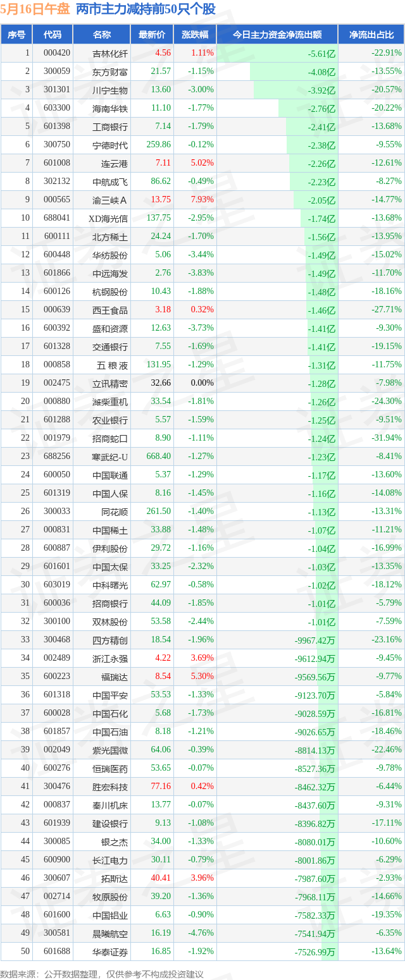Click stock code 600028

pos(57,713)
